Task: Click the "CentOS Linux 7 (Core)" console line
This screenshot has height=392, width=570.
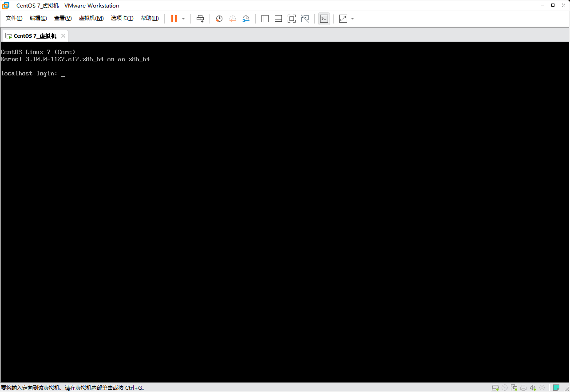Action: pos(38,52)
